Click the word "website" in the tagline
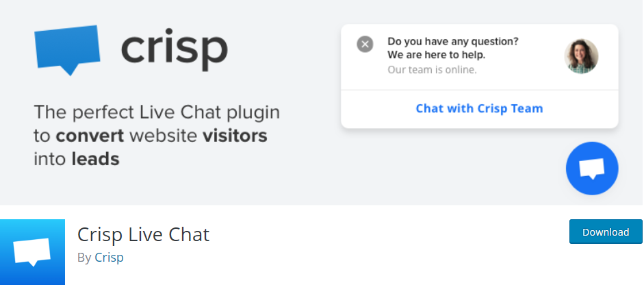This screenshot has height=285, width=644. 163,136
